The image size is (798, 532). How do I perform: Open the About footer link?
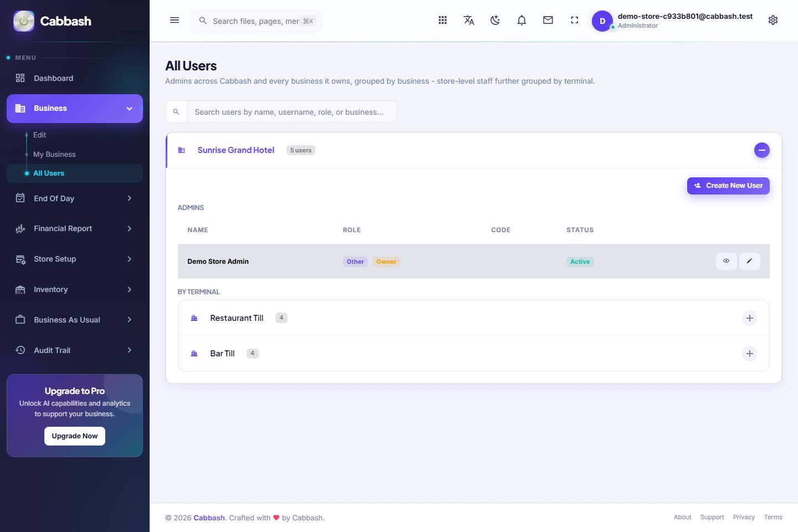tap(682, 517)
